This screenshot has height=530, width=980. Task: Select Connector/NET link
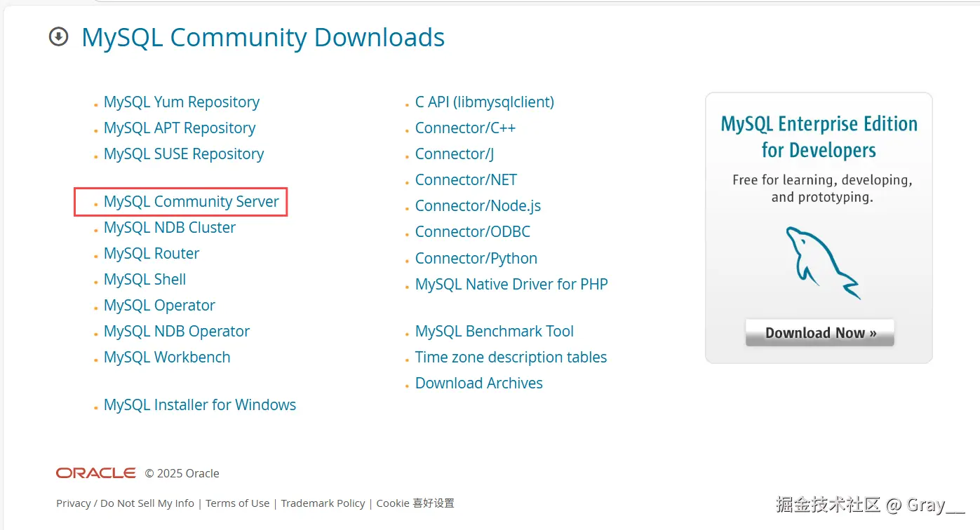466,180
